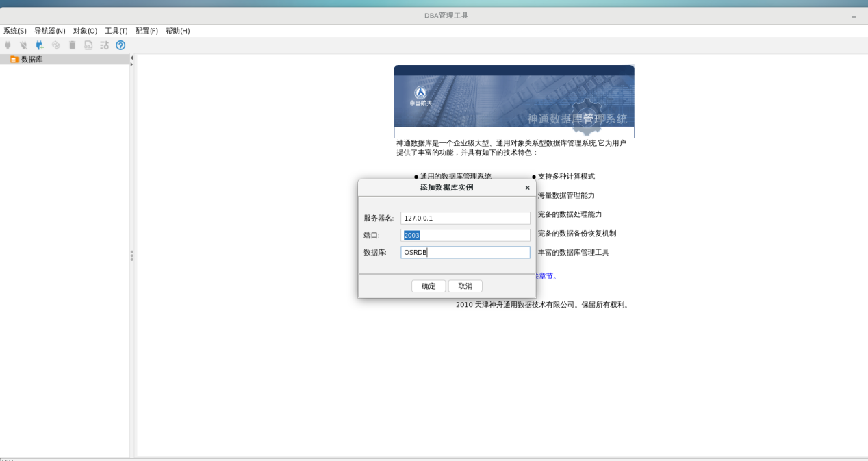Open the 系统(S) menu

point(15,31)
